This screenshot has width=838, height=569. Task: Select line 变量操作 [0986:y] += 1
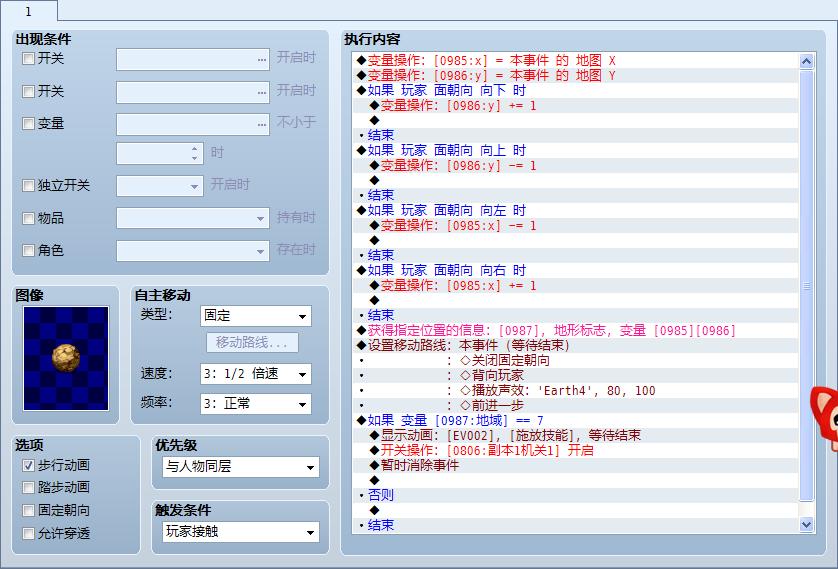(577, 105)
